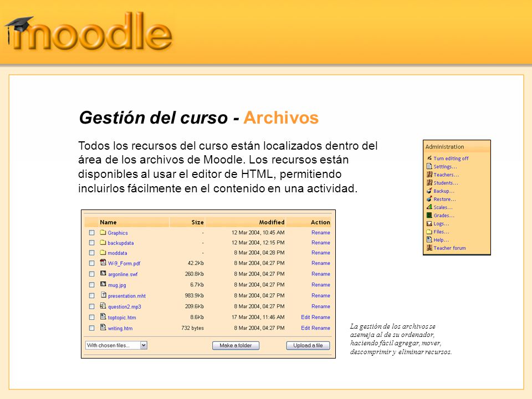Click the Scales chart icon
The image size is (532, 399).
click(x=429, y=207)
